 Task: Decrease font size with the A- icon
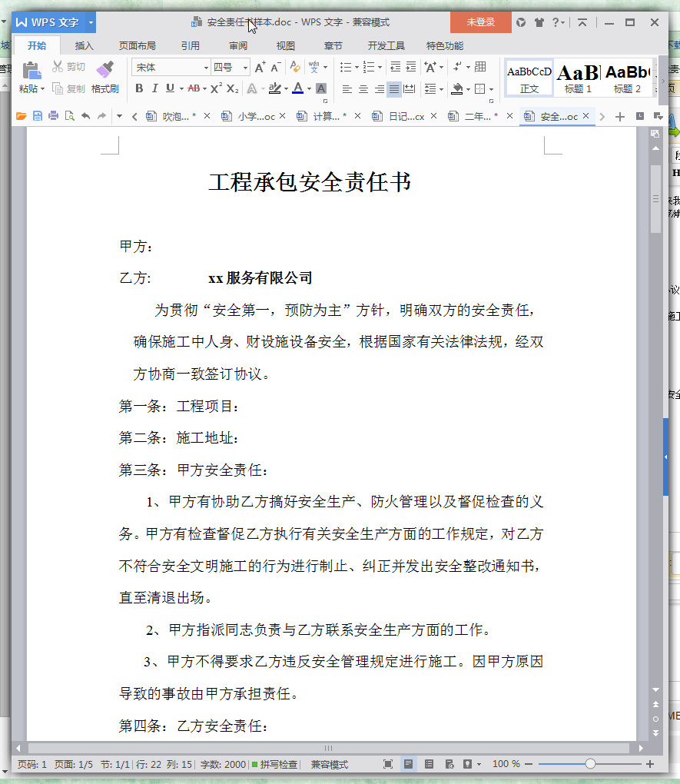point(276,67)
